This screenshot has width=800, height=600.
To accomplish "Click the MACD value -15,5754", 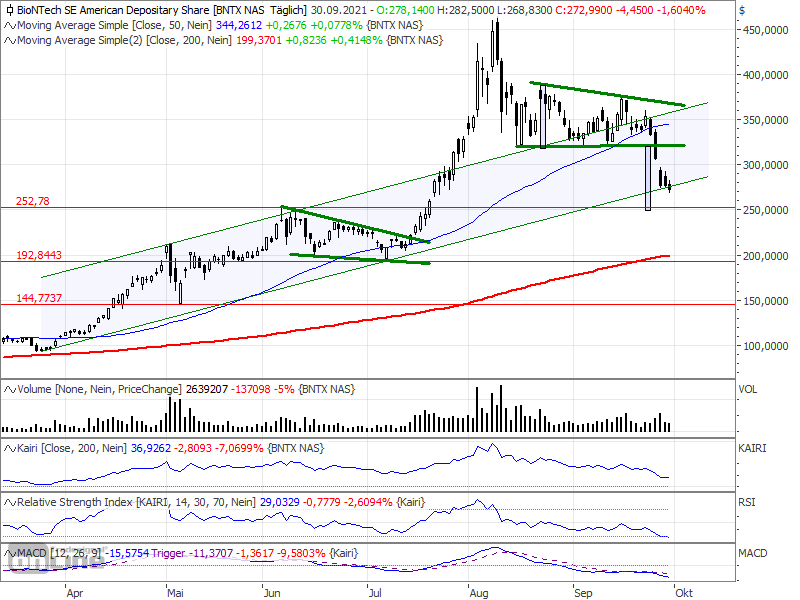I will point(129,554).
